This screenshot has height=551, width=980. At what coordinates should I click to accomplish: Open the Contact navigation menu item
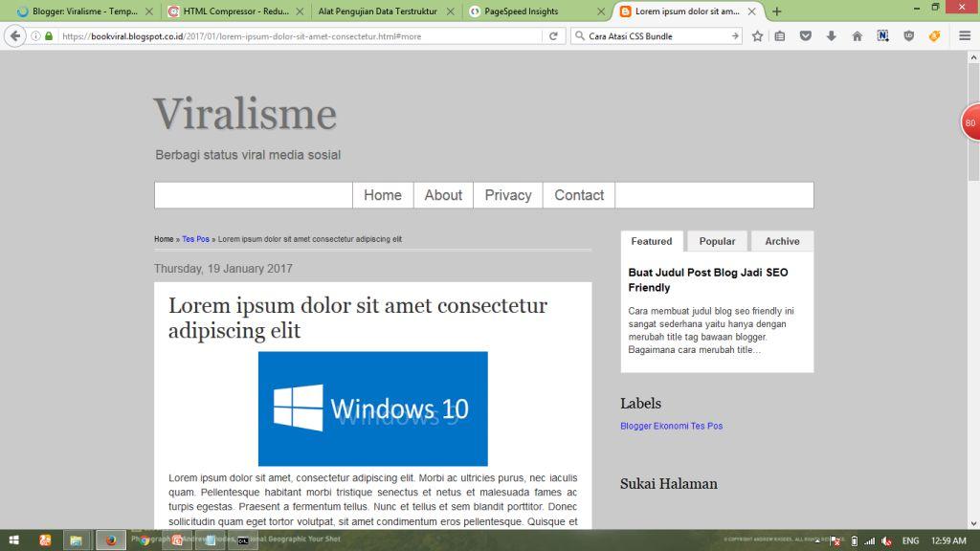(579, 195)
